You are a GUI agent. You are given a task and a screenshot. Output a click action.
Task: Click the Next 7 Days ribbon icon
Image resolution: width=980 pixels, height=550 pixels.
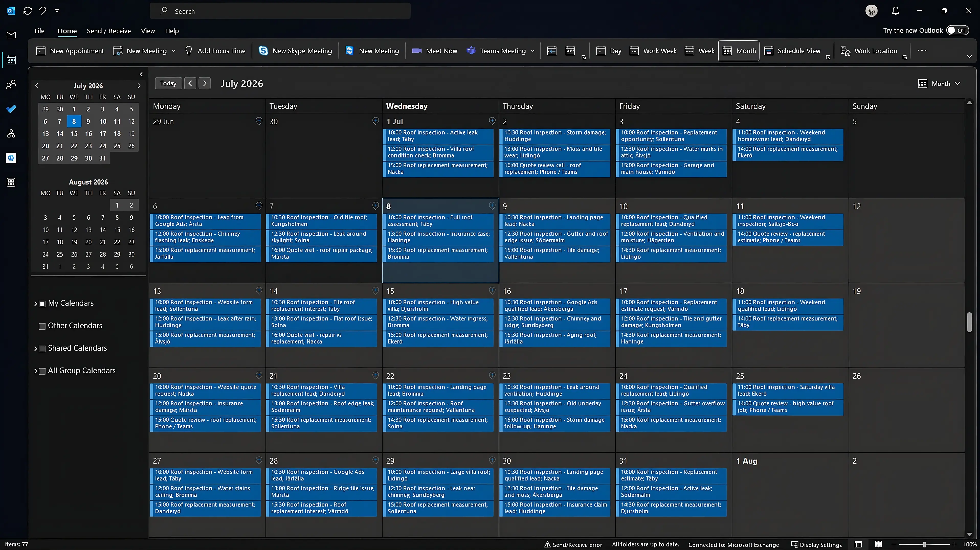(570, 51)
